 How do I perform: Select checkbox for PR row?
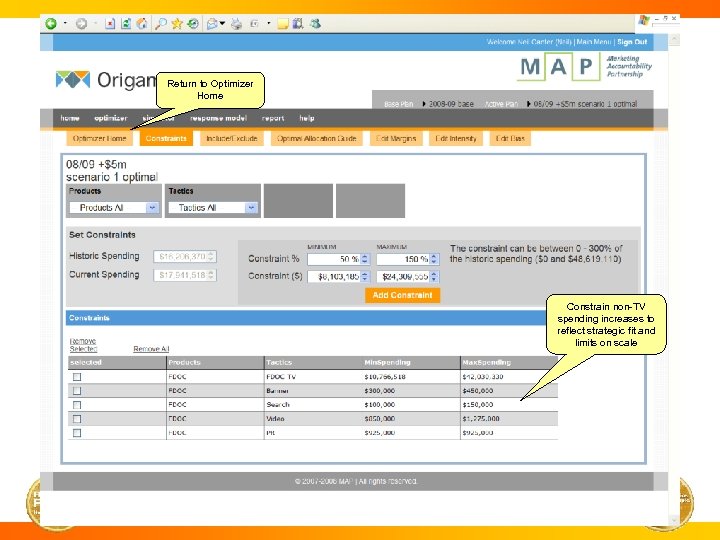tap(77, 433)
